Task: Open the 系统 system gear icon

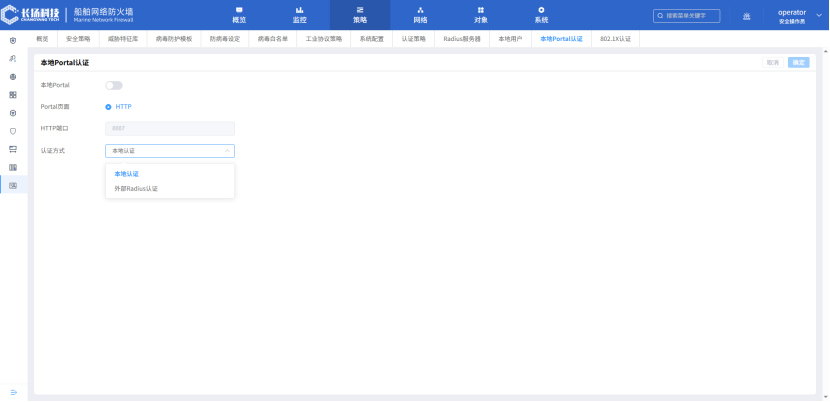Action: (x=541, y=10)
